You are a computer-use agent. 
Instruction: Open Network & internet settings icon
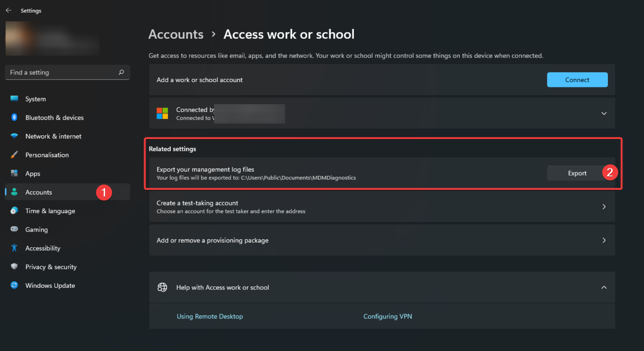pos(14,136)
